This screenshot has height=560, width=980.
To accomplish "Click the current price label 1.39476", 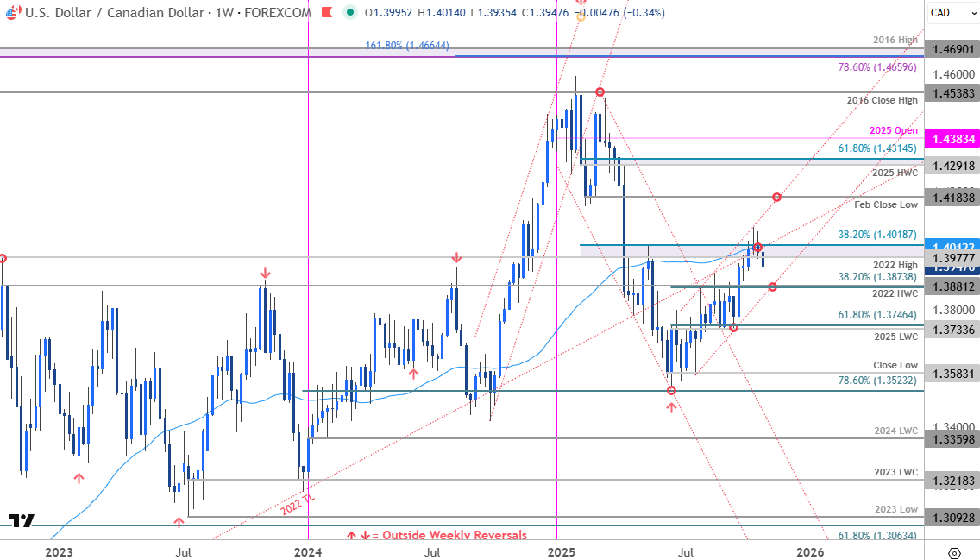I will pos(952,269).
